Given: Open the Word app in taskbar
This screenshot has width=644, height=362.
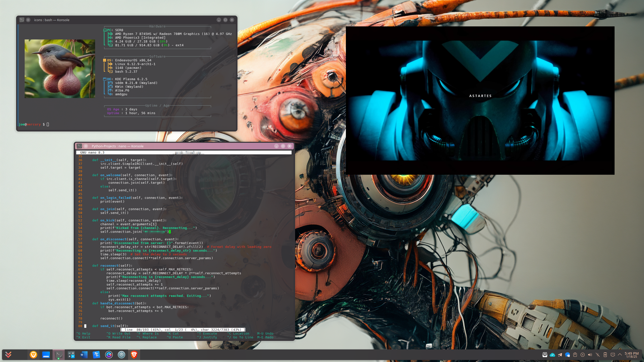Looking at the screenshot, I should pyautogui.click(x=84, y=355).
